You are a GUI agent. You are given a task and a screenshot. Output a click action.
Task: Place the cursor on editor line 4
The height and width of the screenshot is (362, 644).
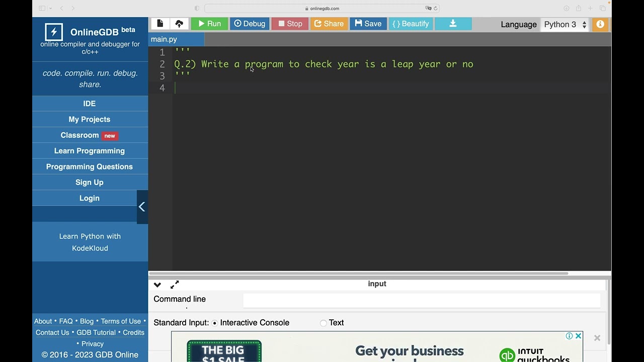click(x=392, y=88)
